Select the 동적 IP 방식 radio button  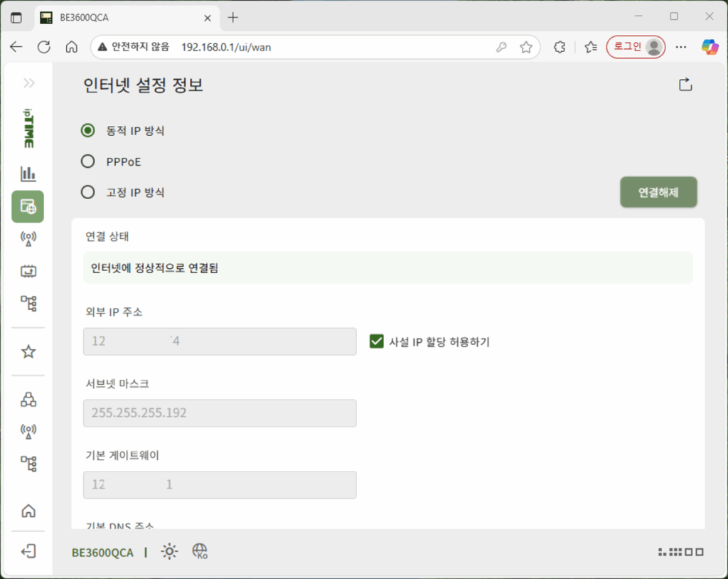coord(88,130)
